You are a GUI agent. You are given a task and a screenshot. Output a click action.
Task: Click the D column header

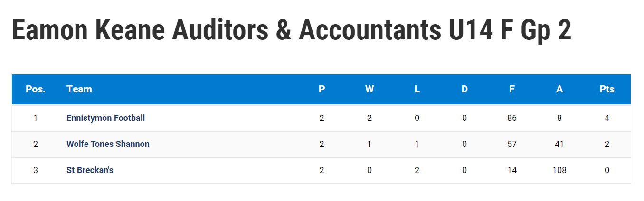[464, 89]
